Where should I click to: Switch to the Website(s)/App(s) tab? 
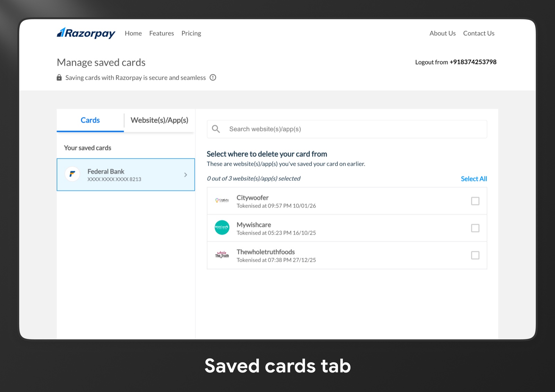(x=159, y=120)
